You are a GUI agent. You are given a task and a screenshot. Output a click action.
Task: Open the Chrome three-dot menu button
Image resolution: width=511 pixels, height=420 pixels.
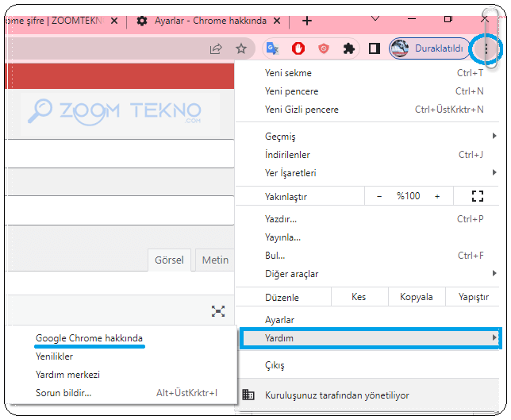pyautogui.click(x=486, y=49)
